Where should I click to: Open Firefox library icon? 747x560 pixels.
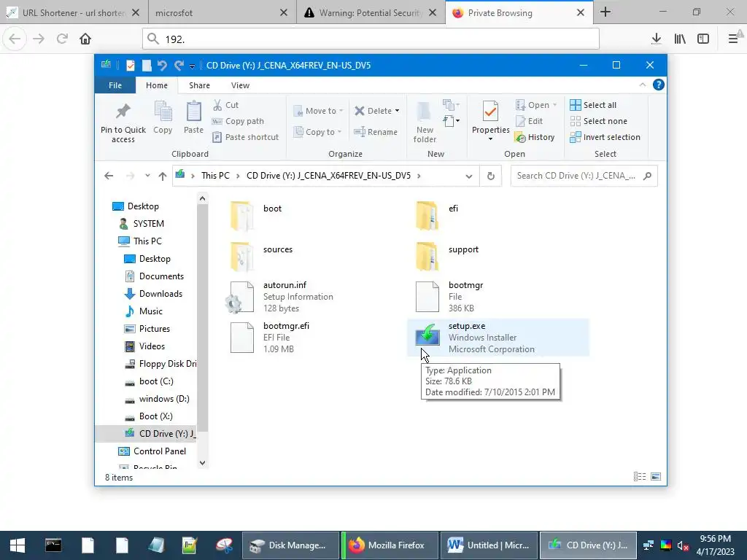point(680,39)
